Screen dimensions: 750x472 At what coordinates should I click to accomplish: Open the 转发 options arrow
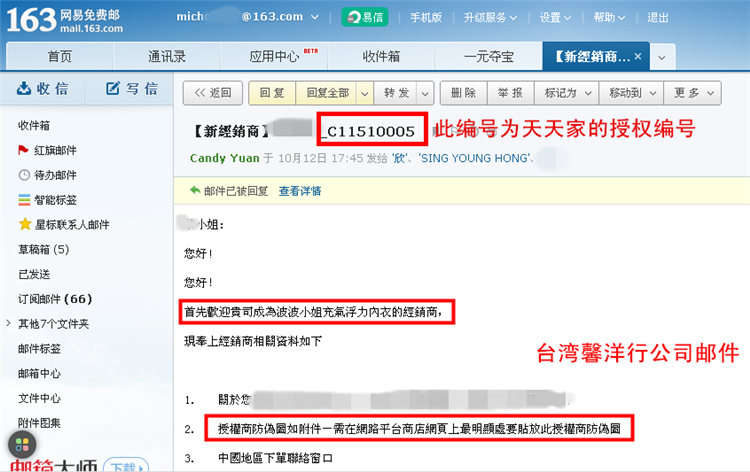[x=425, y=93]
